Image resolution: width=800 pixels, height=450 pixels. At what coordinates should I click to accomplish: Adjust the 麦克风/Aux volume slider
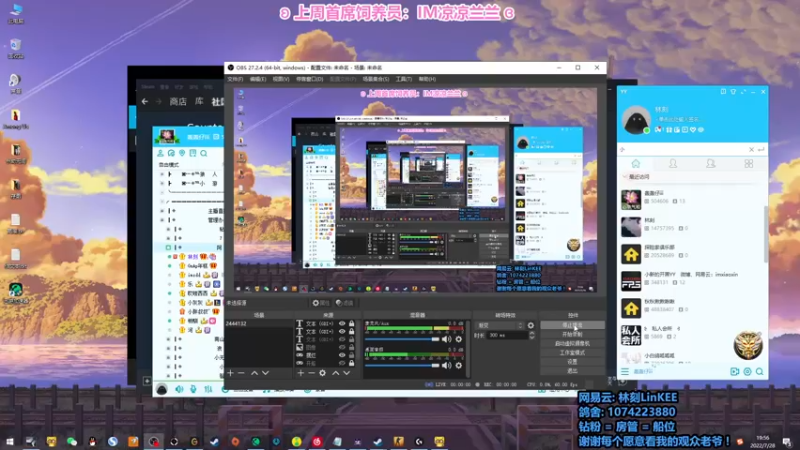coord(402,339)
